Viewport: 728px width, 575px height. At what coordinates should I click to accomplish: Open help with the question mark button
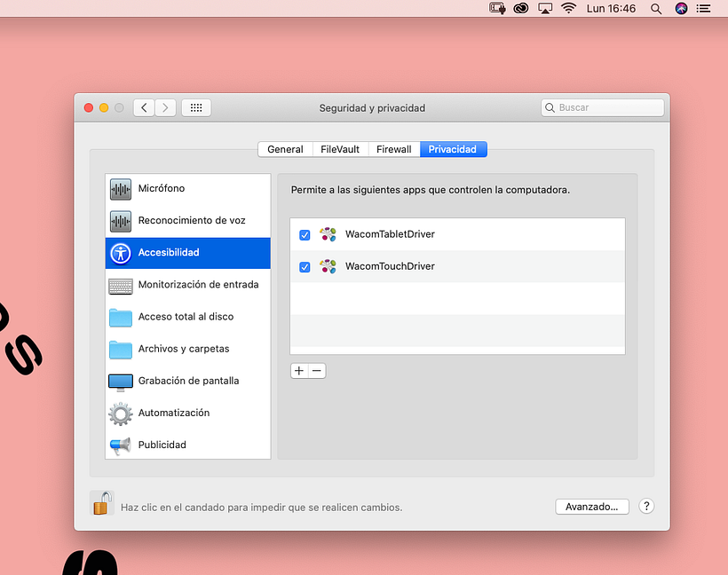pyautogui.click(x=646, y=507)
